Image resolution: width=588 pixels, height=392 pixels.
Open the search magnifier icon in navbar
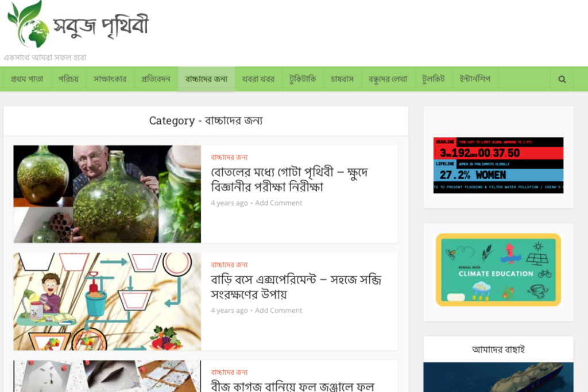562,79
